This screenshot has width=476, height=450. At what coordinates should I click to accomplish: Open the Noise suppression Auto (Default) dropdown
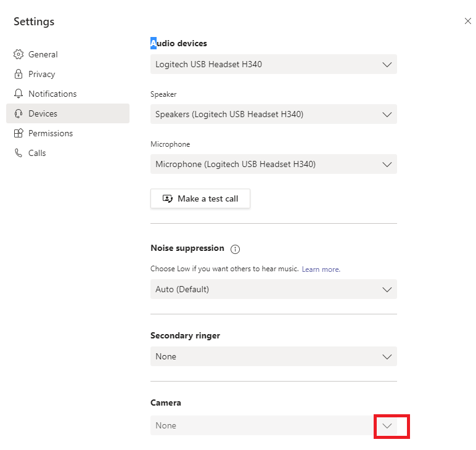(274, 289)
